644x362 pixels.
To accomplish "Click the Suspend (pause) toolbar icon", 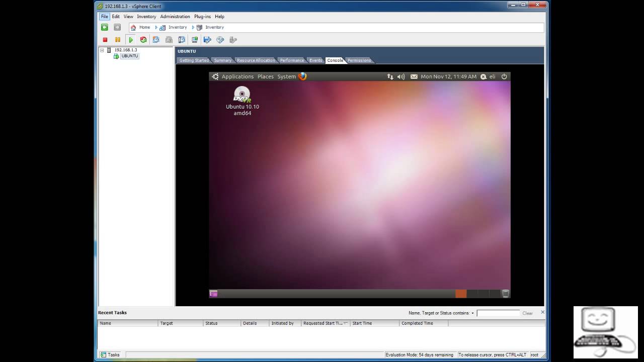I will 118,40.
